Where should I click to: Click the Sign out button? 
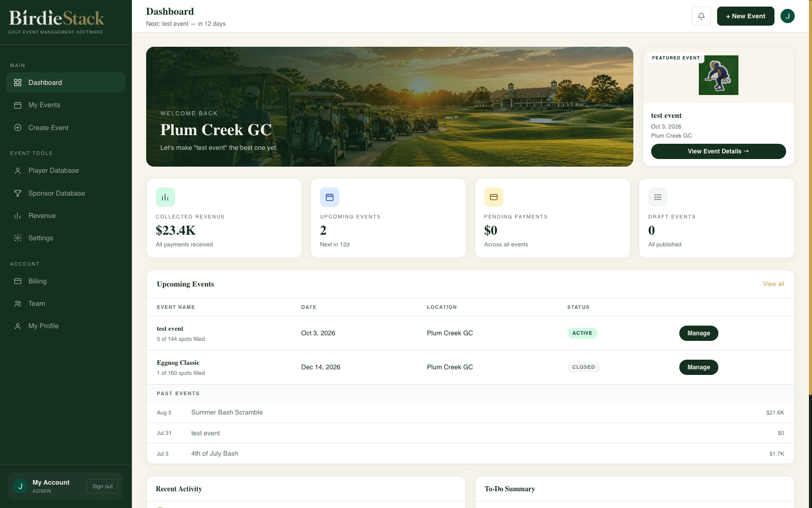(103, 486)
